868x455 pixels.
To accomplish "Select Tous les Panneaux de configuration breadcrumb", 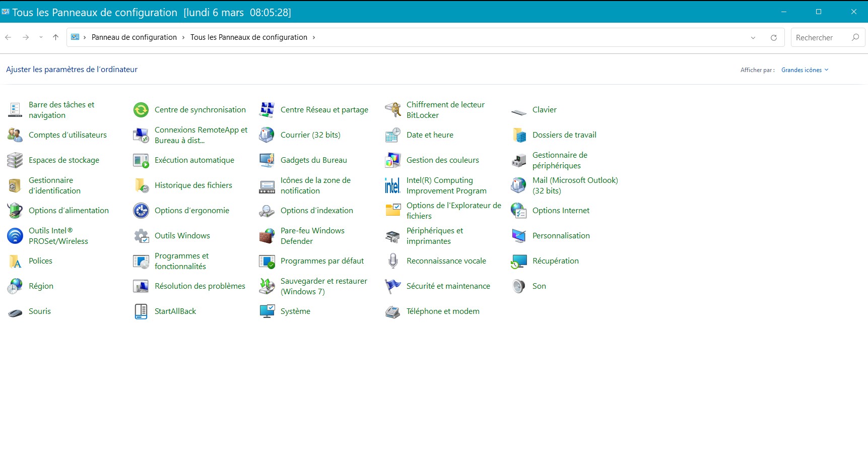I will click(x=248, y=37).
